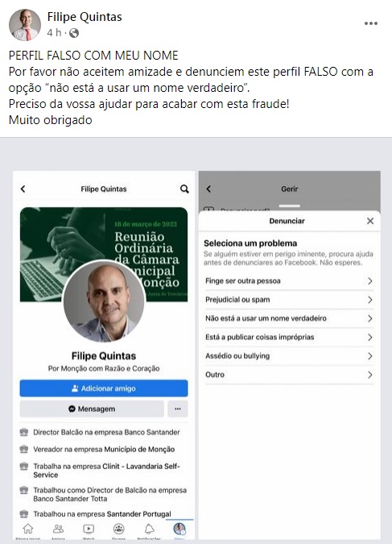Open the groups icon in bottom bar
Image resolution: width=392 pixels, height=544 pixels.
[119, 529]
